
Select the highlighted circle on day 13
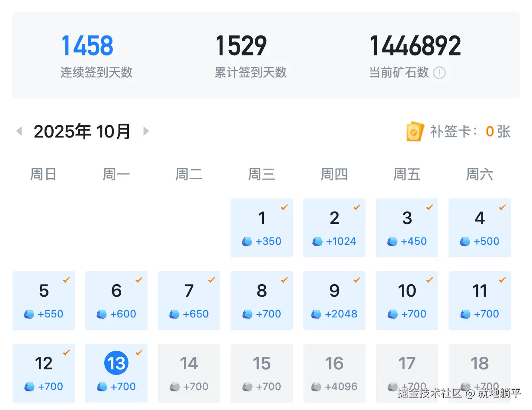tap(116, 363)
